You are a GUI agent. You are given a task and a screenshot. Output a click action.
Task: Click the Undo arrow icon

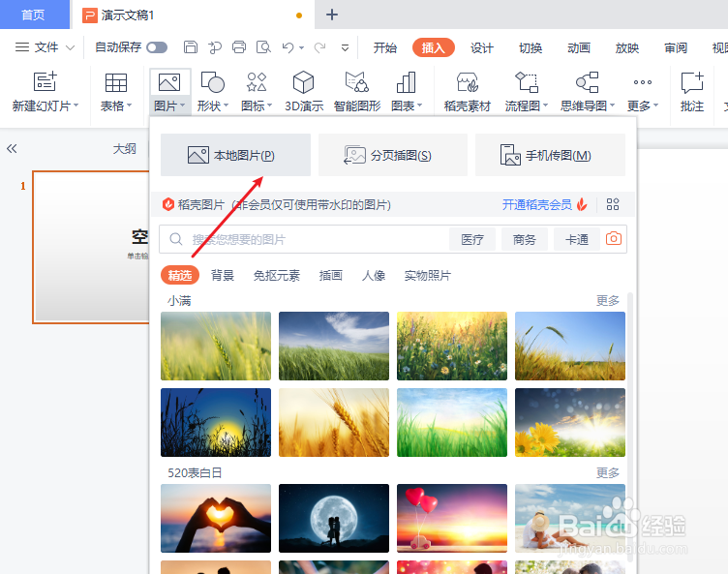pos(288,47)
